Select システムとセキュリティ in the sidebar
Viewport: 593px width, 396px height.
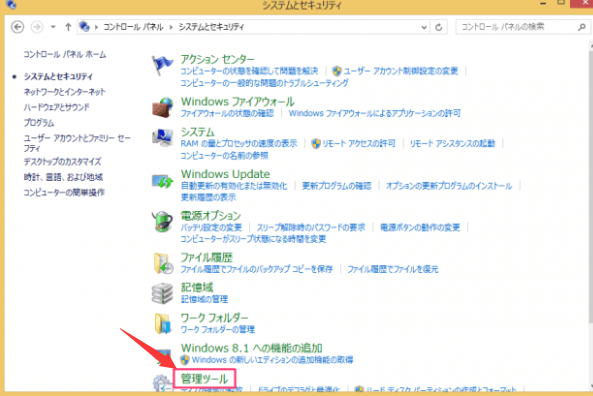pyautogui.click(x=58, y=76)
